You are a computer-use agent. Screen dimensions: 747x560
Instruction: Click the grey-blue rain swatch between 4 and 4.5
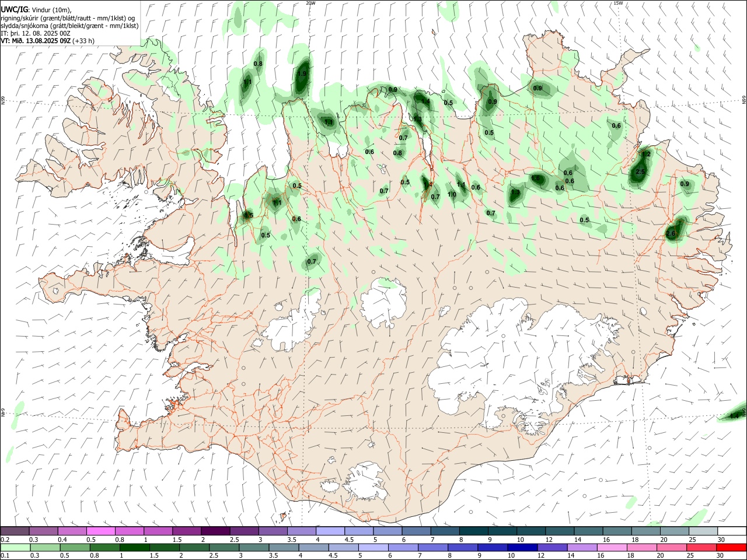tap(313, 547)
